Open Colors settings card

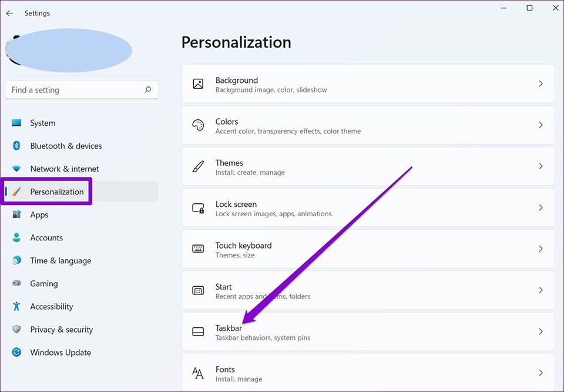pos(368,125)
